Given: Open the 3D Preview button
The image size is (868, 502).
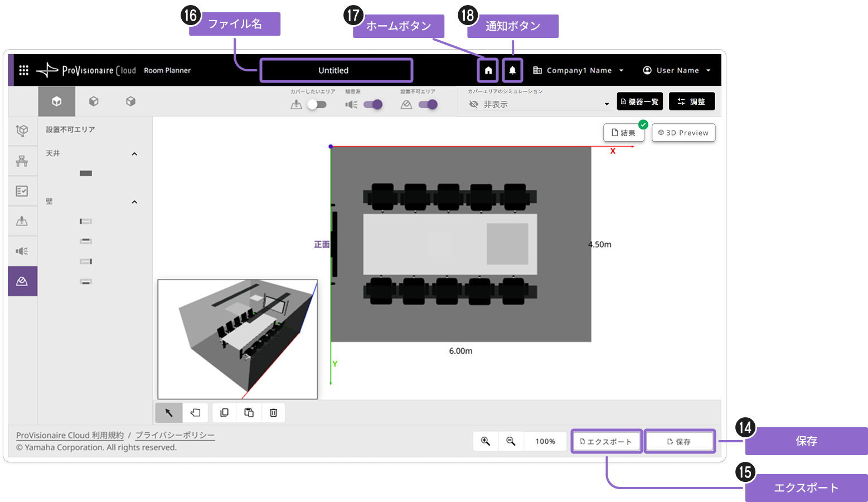Looking at the screenshot, I should [683, 133].
